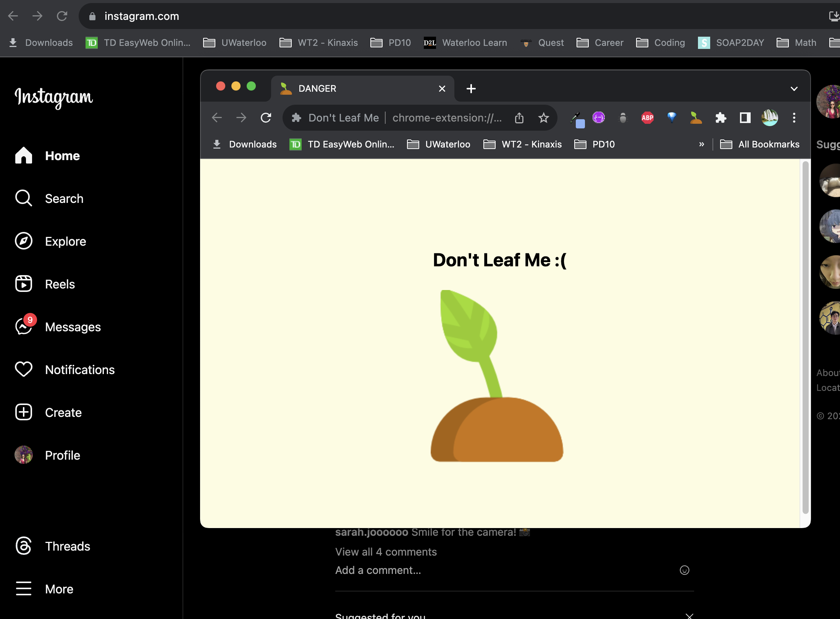Bookmark page with the star icon
840x619 pixels.
pos(543,118)
